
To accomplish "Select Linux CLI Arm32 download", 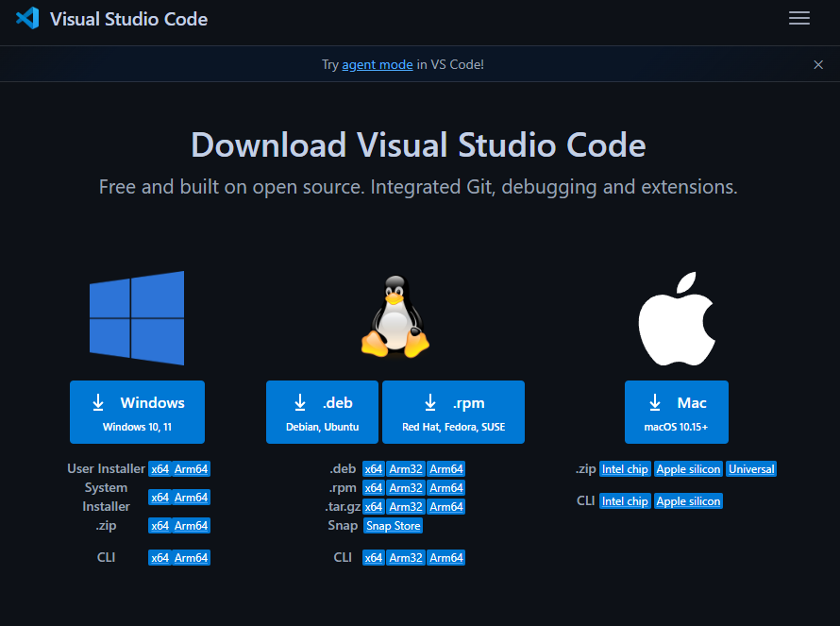I will coord(406,558).
